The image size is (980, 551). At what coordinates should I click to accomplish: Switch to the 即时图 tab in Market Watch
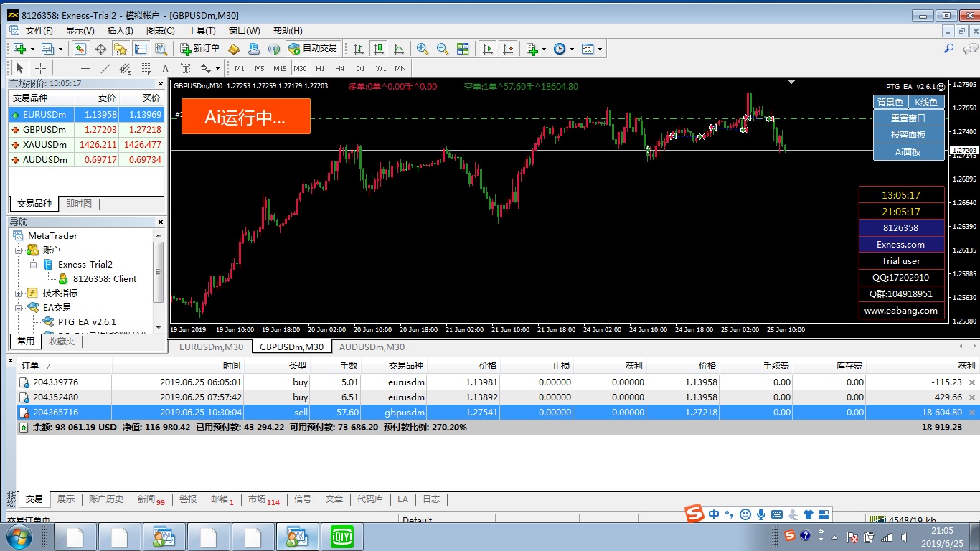(79, 204)
